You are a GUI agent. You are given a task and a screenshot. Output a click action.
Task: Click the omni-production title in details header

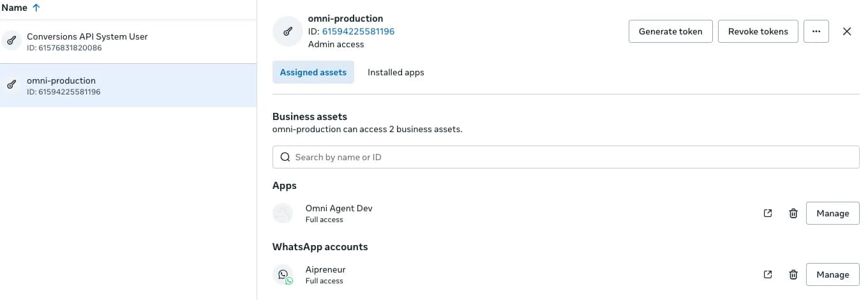(345, 19)
